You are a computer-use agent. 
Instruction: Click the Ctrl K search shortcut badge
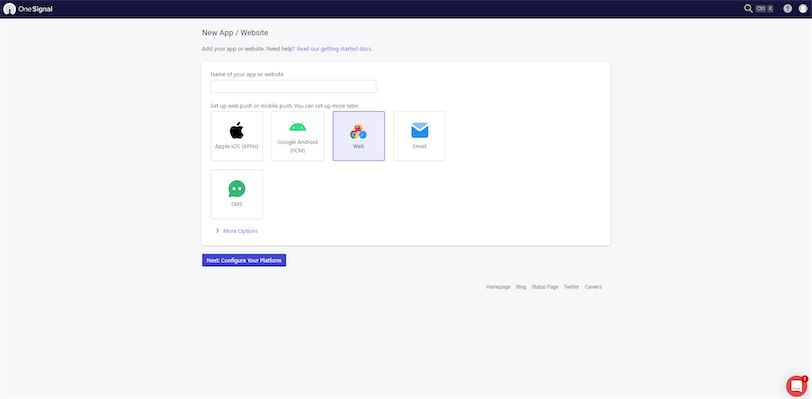coord(764,8)
